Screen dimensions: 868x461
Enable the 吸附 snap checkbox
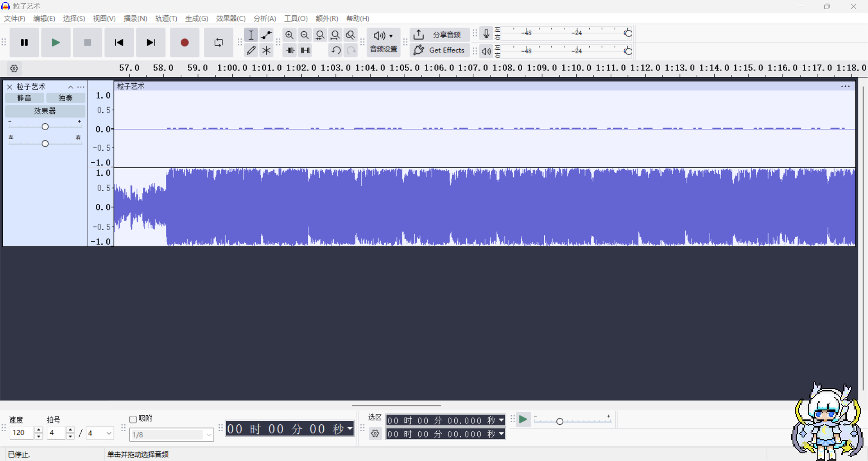(133, 419)
